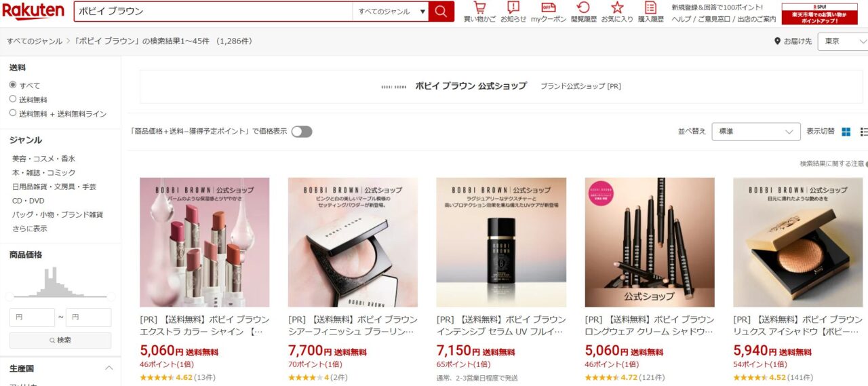Click the red search magnifier button

(x=441, y=12)
